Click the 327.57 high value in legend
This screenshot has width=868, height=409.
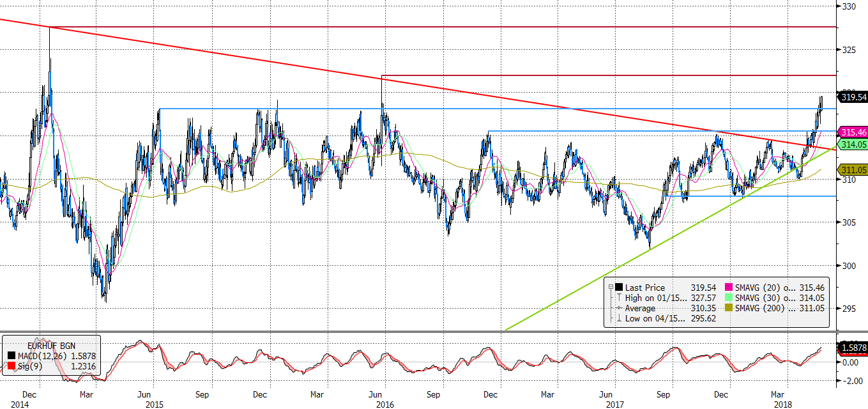703,298
